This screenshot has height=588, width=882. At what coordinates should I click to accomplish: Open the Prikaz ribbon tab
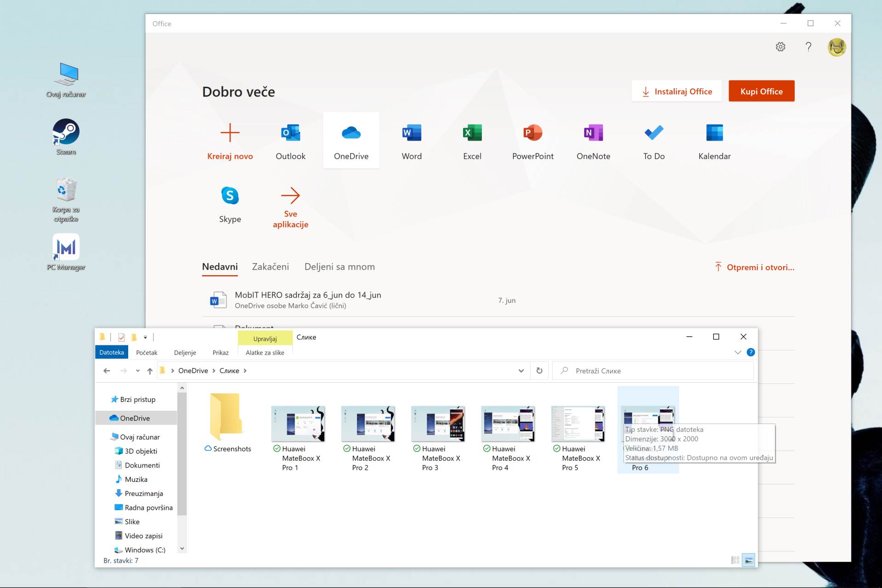220,353
